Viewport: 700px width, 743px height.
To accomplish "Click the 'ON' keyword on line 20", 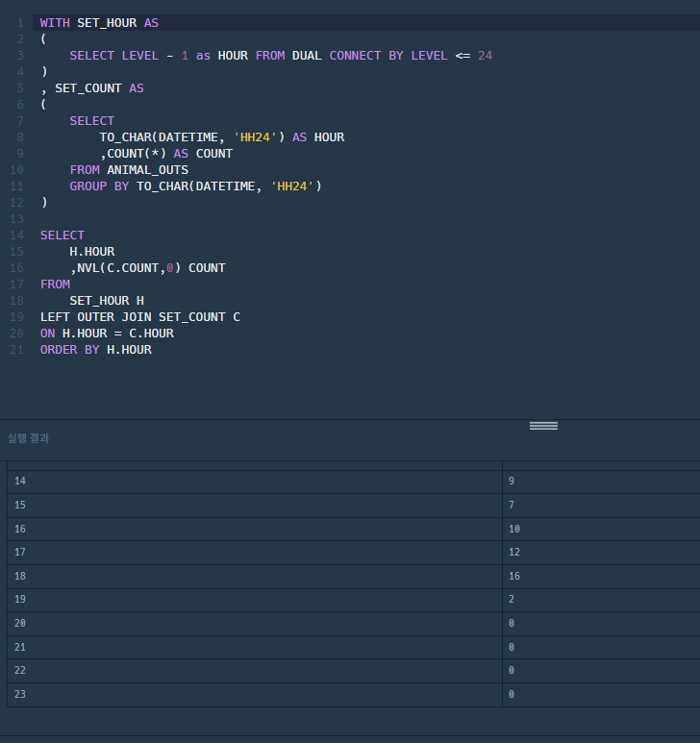I will tap(47, 334).
